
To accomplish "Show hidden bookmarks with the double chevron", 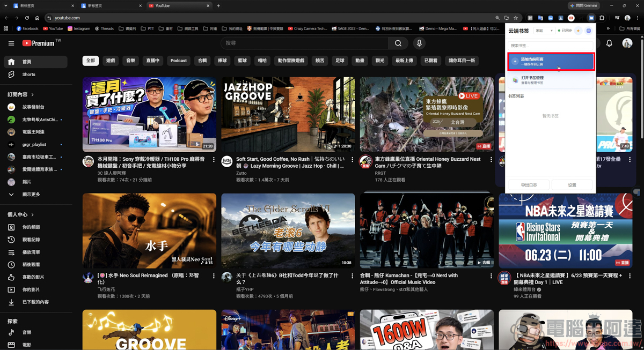I will coord(608,28).
